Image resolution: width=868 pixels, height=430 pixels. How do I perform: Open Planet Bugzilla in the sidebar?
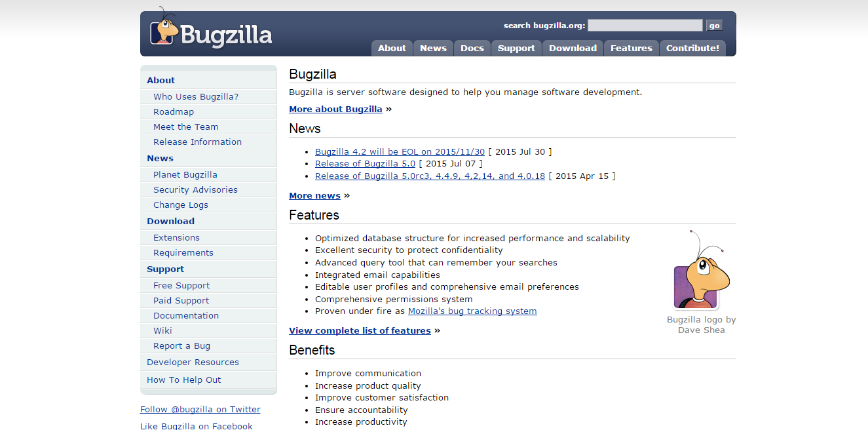point(185,174)
